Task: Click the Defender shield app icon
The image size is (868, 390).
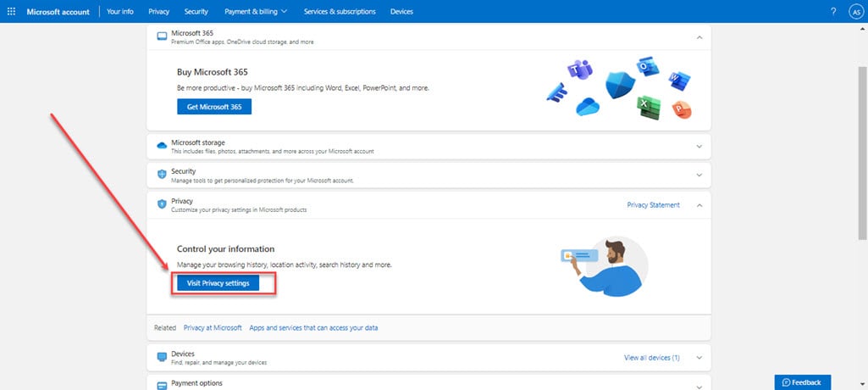Action: tap(620, 85)
